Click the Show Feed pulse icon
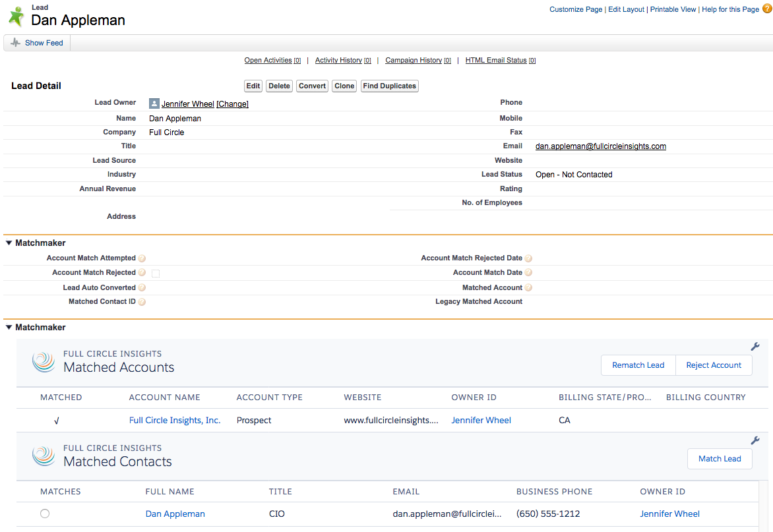 (x=16, y=43)
